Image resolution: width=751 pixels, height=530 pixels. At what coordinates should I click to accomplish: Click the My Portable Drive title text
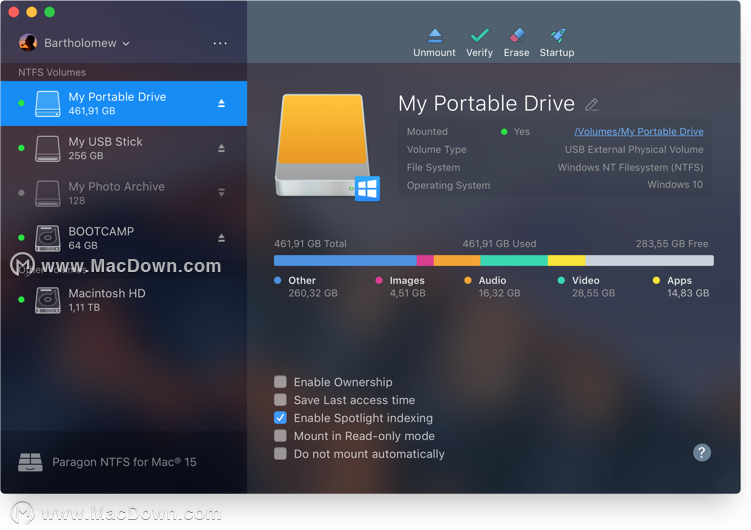(486, 103)
